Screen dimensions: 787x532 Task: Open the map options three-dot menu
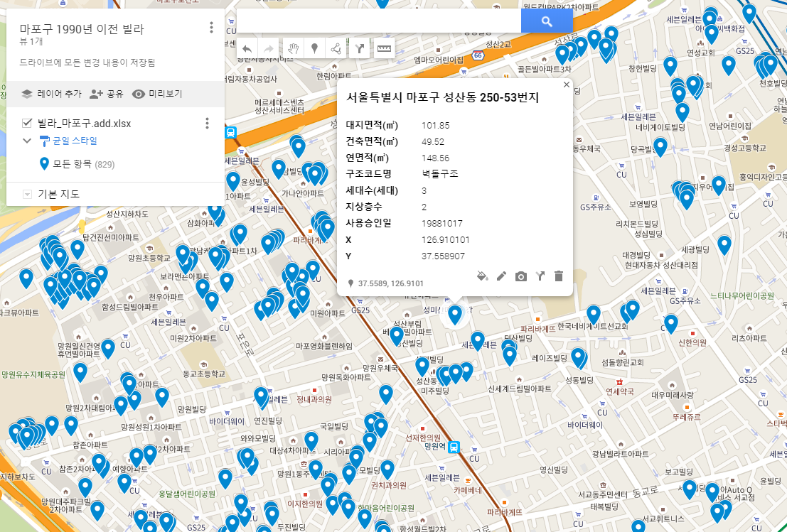pos(210,27)
